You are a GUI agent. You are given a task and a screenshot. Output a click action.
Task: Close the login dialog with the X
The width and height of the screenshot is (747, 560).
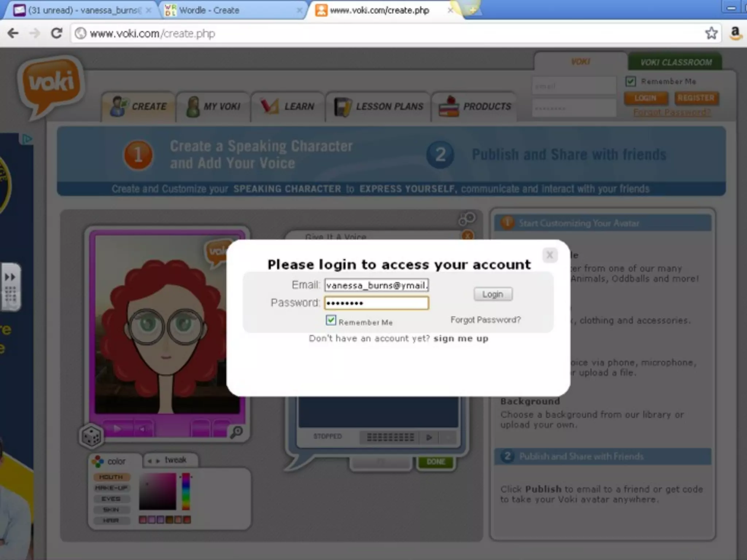550,255
